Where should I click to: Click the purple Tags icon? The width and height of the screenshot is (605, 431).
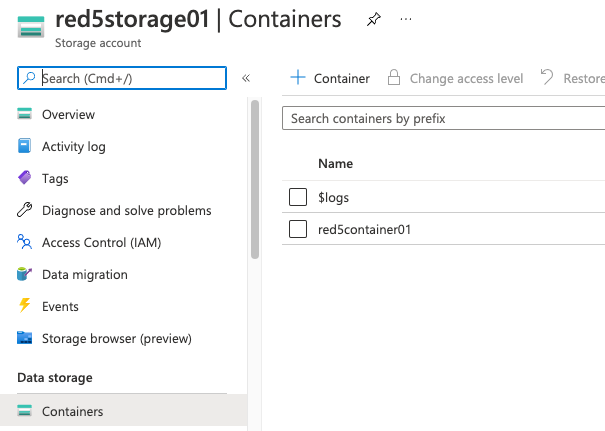click(25, 178)
